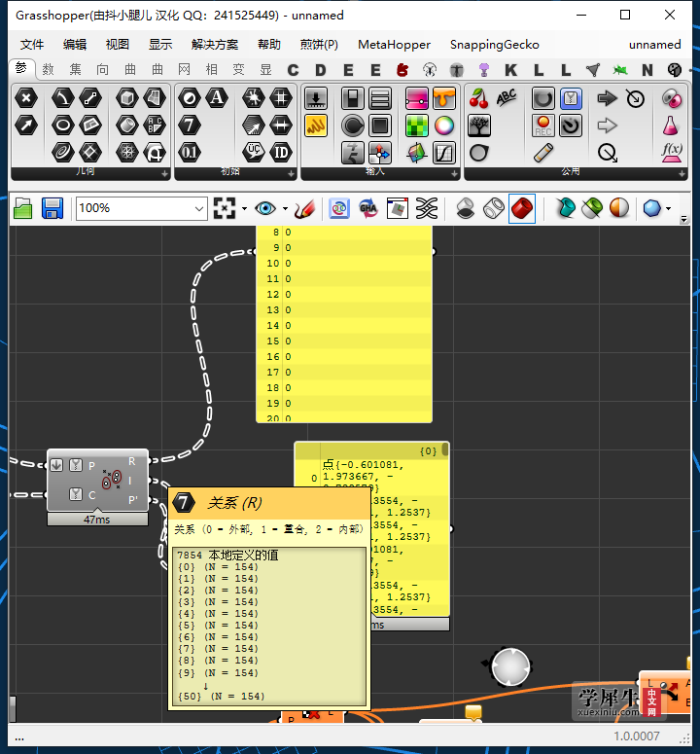The image size is (700, 754).
Task: Switch to red shaded preview mode
Action: click(522, 209)
